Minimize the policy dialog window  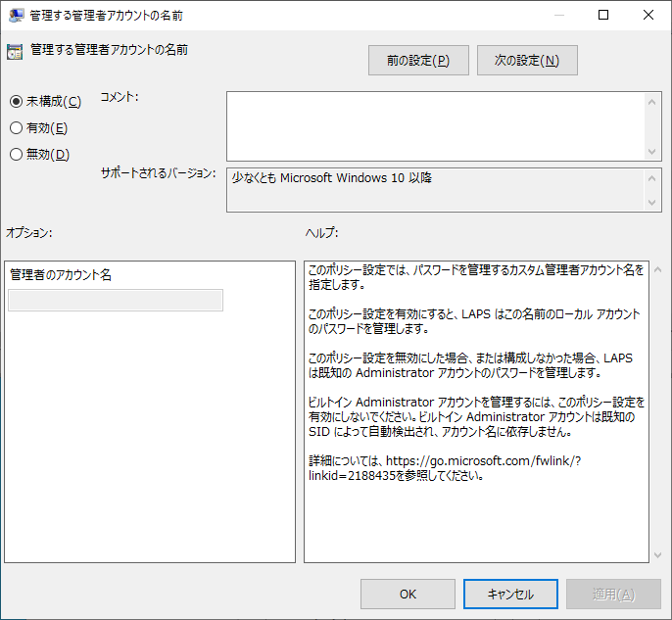pyautogui.click(x=558, y=16)
